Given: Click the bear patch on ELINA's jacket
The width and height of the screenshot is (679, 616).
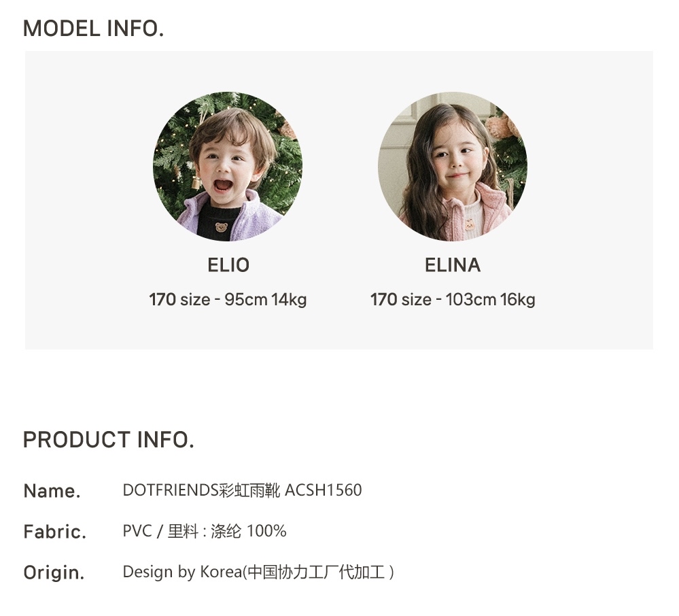Looking at the screenshot, I should point(470,225).
